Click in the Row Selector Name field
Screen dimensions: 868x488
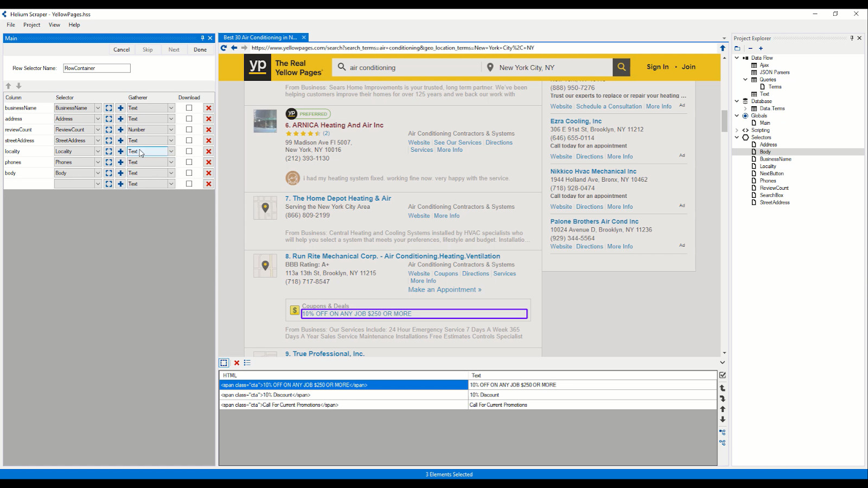[97, 68]
